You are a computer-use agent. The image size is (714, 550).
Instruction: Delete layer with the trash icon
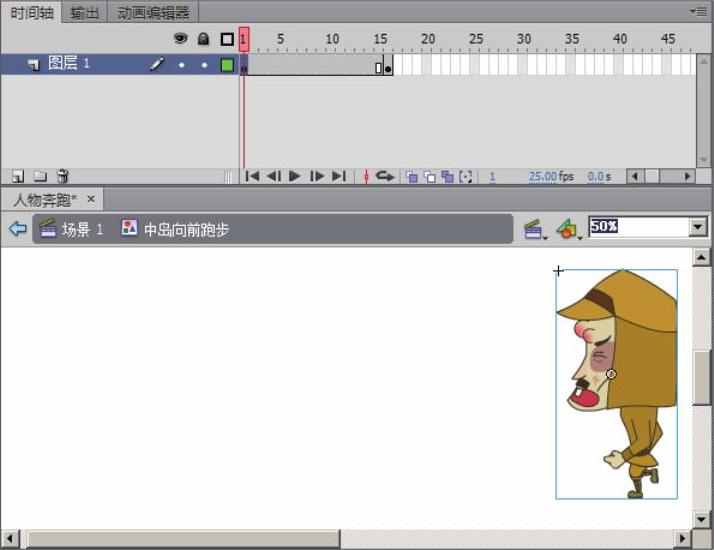[x=63, y=176]
